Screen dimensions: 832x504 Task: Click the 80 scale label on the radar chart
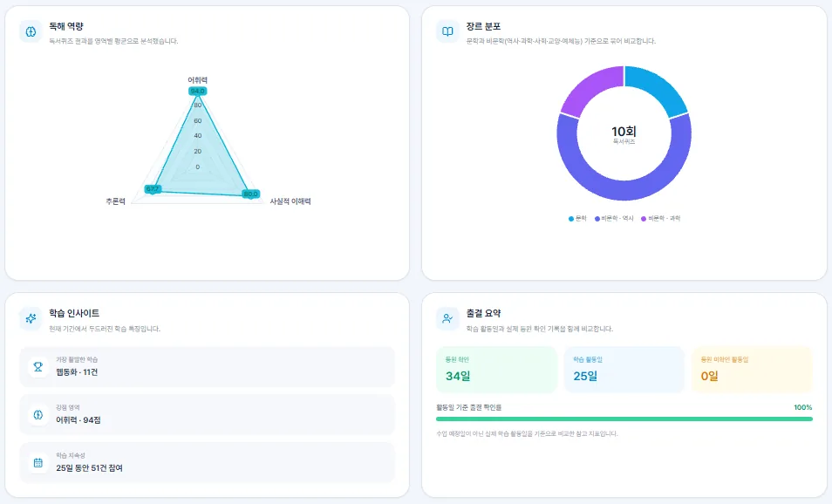pos(198,106)
